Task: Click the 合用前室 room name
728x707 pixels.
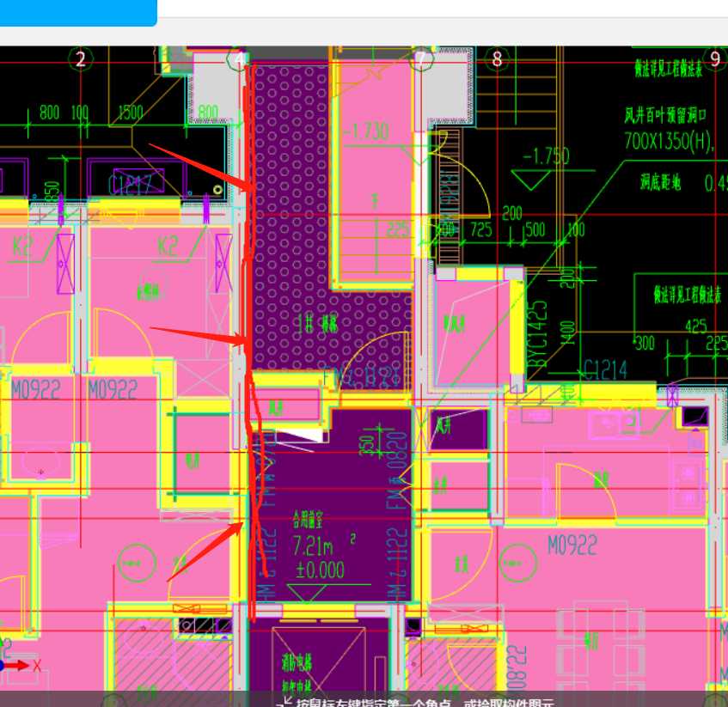Action: pos(308,521)
